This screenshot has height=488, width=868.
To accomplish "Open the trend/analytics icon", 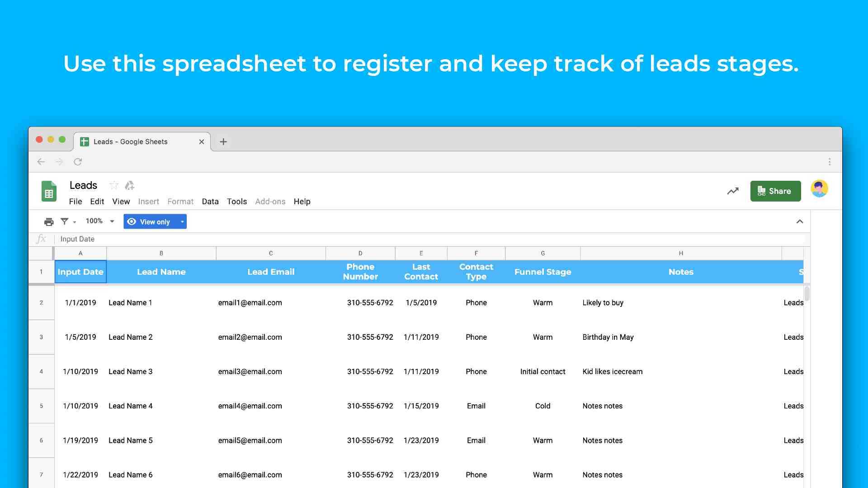I will (x=733, y=191).
